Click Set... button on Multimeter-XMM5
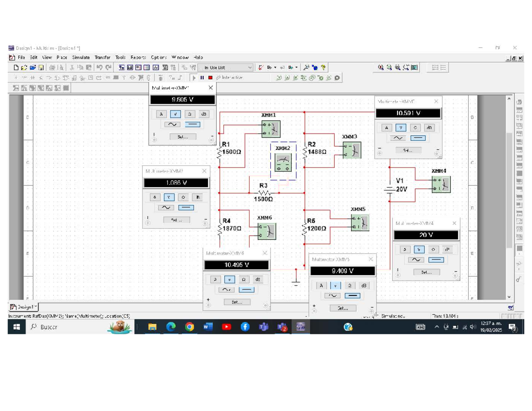 click(343, 308)
